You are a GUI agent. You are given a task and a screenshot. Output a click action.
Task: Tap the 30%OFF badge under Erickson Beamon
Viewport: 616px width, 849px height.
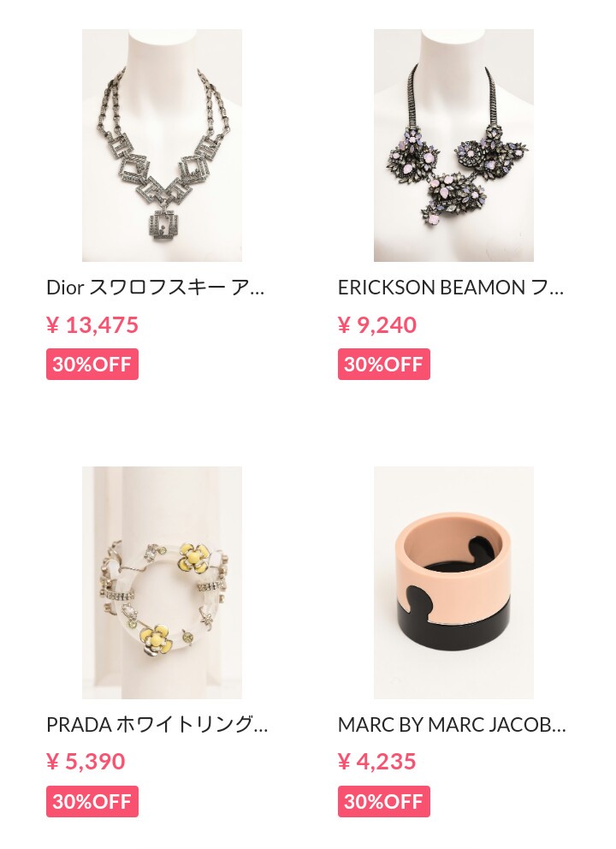[x=384, y=364]
